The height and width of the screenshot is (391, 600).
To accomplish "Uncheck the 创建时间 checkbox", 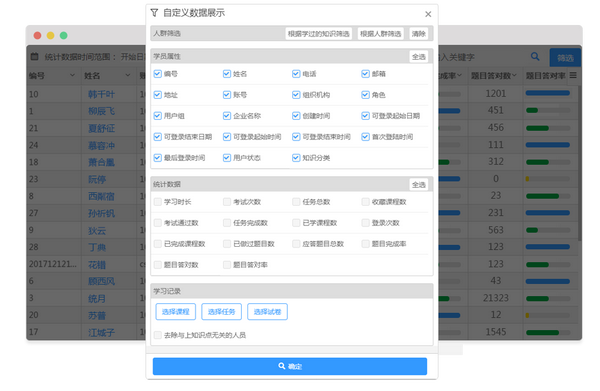I will coord(296,116).
